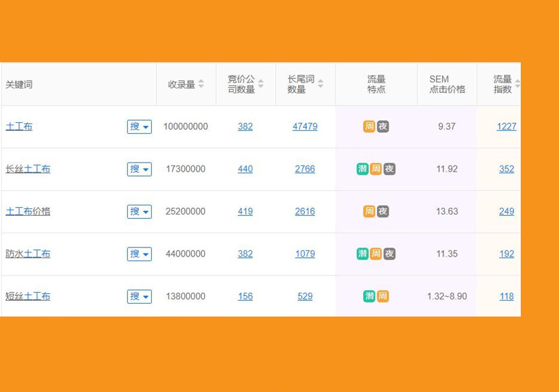The height and width of the screenshot is (392, 559).
Task: Select the indexed count 100000000
Action: click(x=185, y=126)
